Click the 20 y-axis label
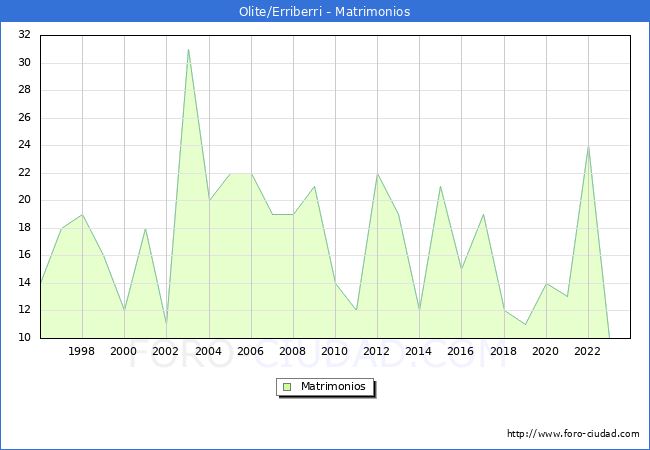650x450 pixels. click(x=25, y=200)
